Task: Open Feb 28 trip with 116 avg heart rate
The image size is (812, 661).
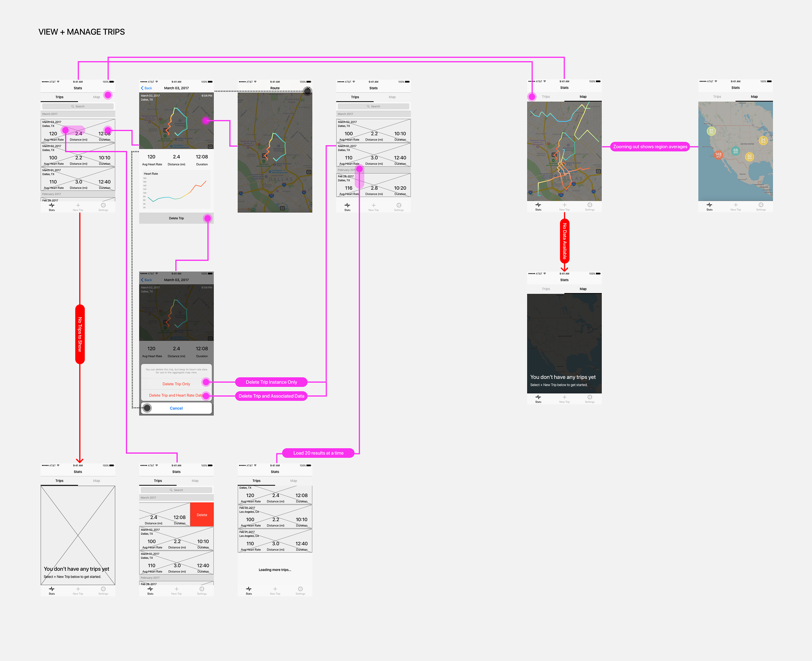Action: pos(373,185)
